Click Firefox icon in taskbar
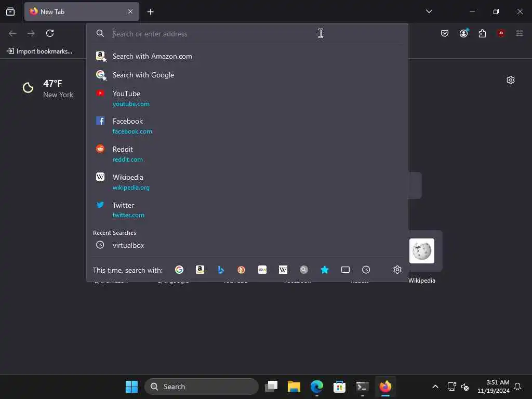The height and width of the screenshot is (399, 532). coord(385,387)
